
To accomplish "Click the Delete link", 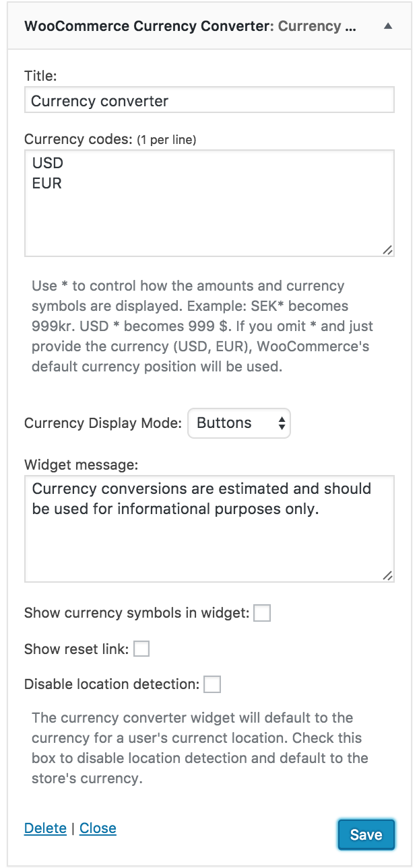I will click(45, 828).
